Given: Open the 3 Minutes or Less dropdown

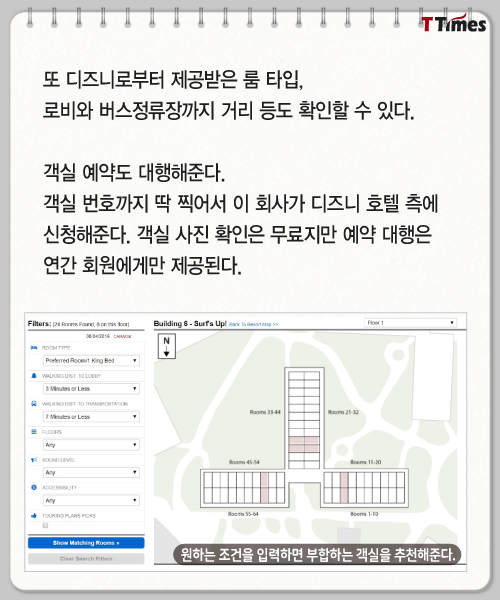Looking at the screenshot, I should click(x=91, y=388).
